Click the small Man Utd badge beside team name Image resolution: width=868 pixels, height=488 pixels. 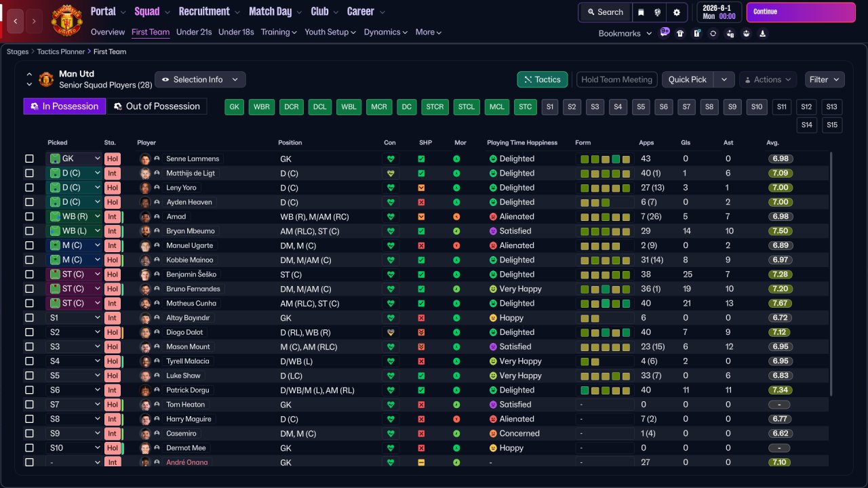pyautogui.click(x=46, y=79)
